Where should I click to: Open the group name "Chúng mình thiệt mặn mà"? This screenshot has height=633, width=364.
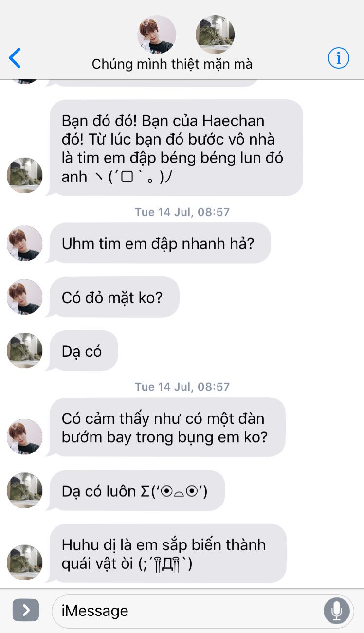[x=172, y=64]
